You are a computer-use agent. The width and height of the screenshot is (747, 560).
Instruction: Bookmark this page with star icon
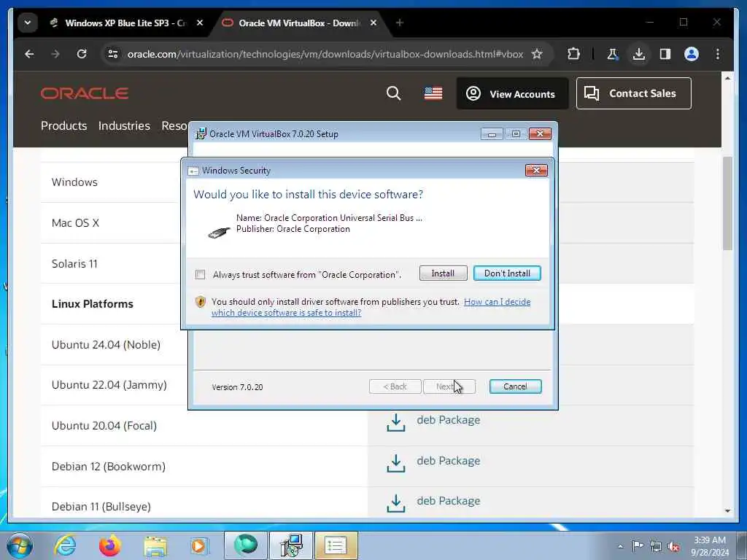point(537,54)
